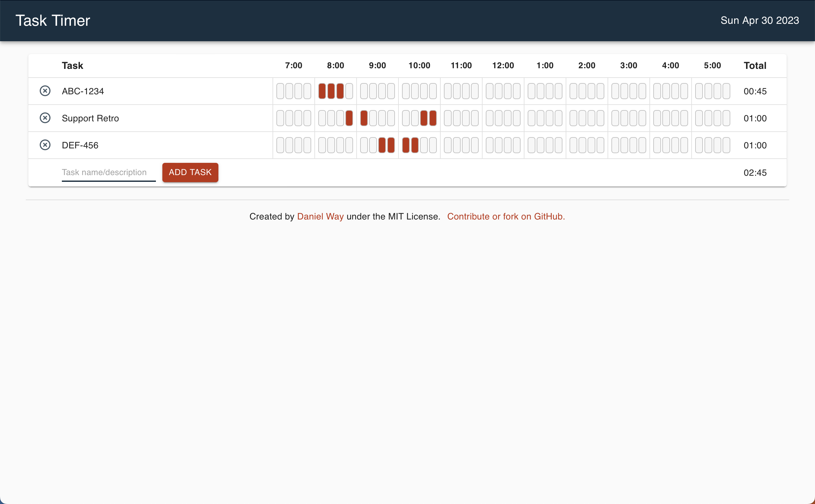The height and width of the screenshot is (504, 815).
Task: Click the ADD TASK button
Action: (x=190, y=172)
